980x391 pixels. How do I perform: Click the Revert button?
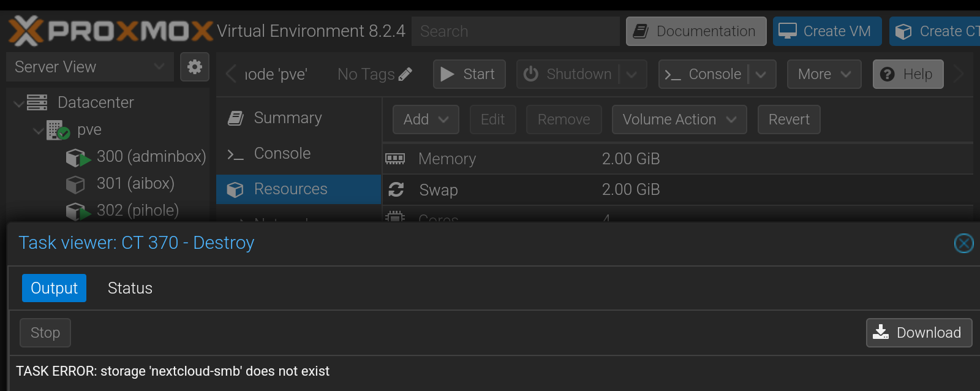click(x=789, y=120)
